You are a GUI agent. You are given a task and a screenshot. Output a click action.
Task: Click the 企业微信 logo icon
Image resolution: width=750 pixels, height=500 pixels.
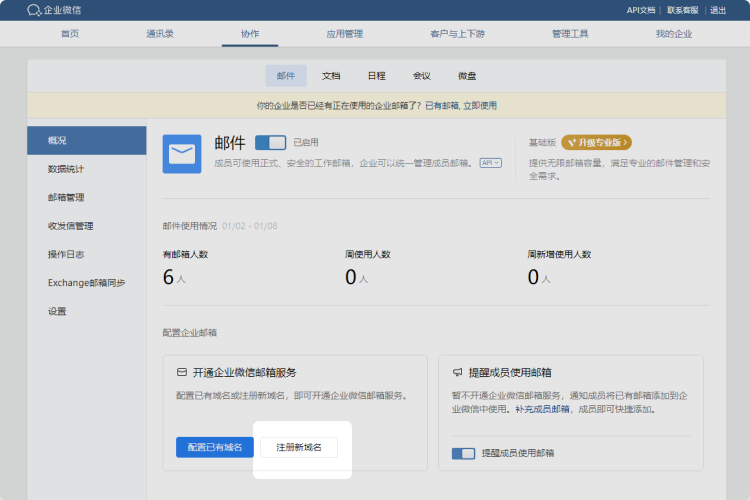[34, 10]
